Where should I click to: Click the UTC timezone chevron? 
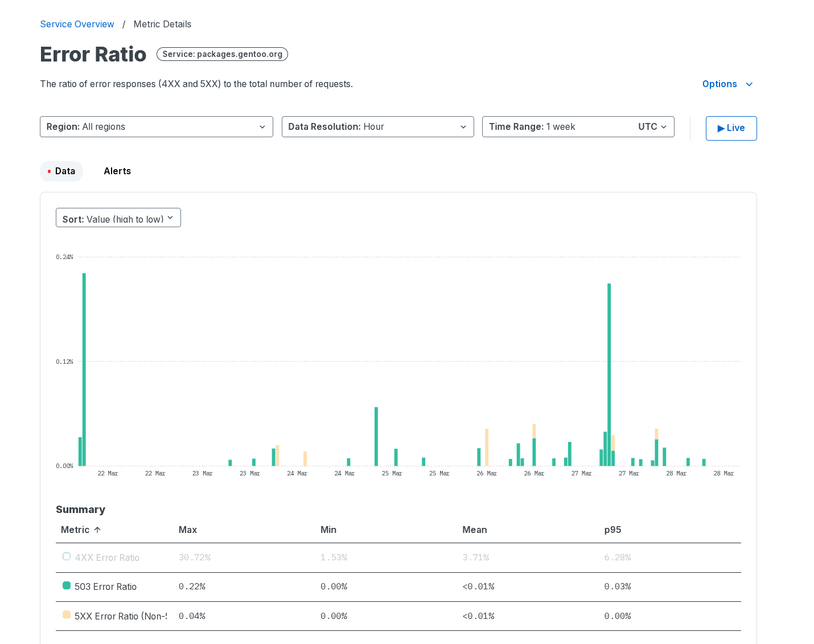(664, 127)
